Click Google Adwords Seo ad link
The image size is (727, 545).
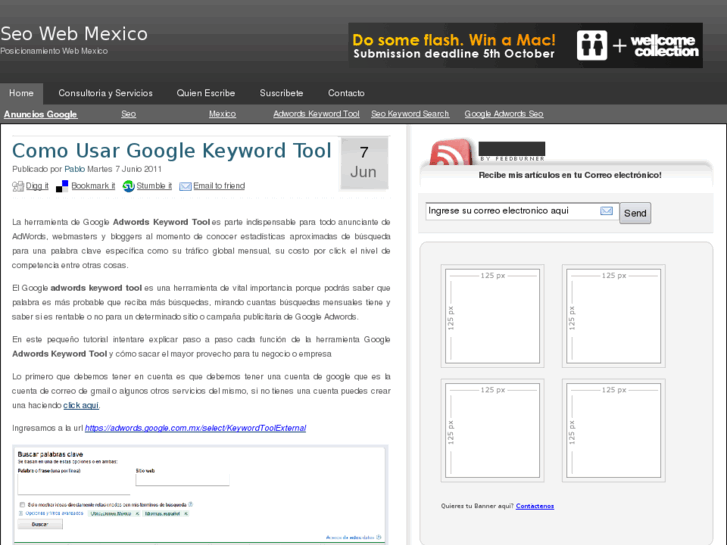504,114
